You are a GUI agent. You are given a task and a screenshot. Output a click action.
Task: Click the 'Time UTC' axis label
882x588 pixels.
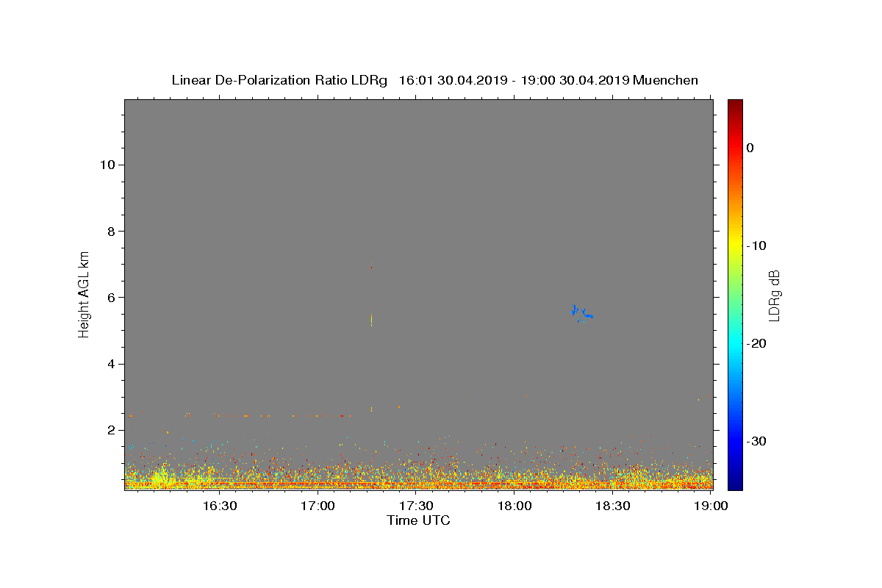point(418,520)
